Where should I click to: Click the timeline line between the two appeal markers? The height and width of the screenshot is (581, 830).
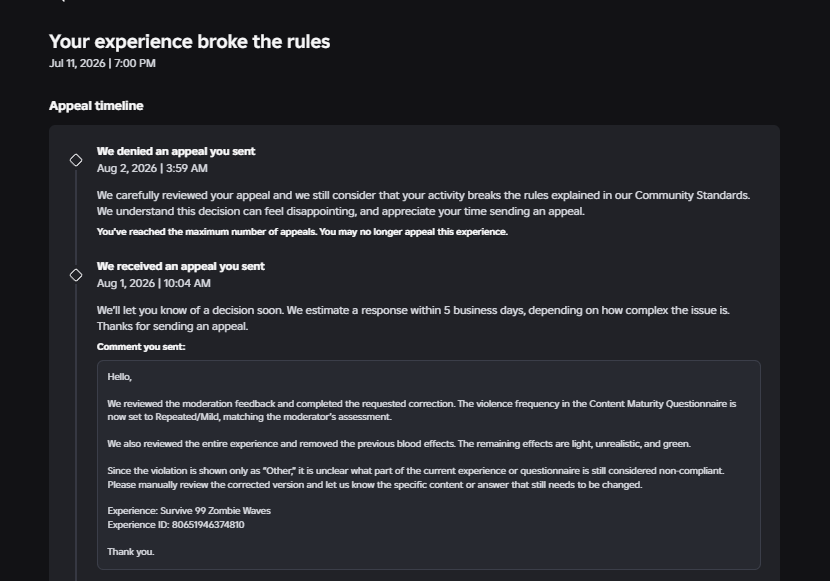pos(76,217)
